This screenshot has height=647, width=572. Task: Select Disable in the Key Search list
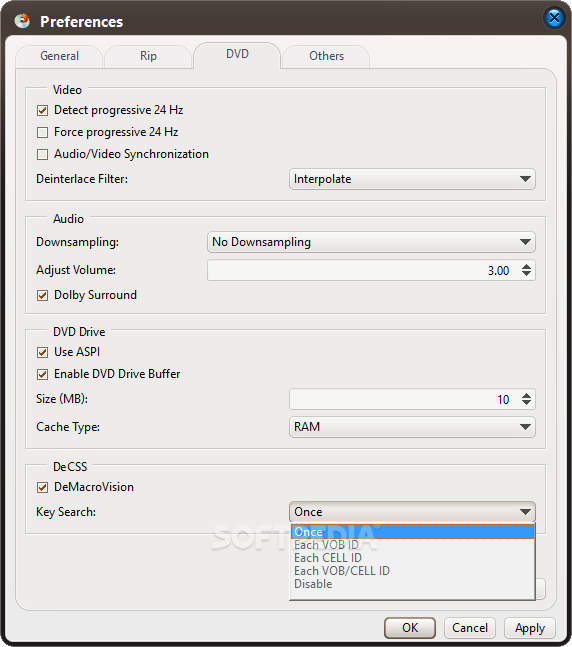coord(412,584)
